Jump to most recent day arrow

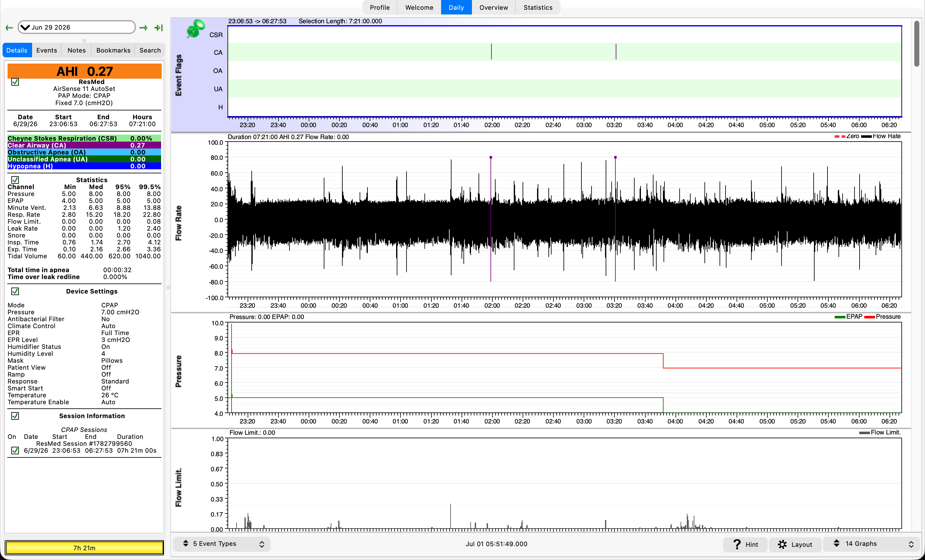159,27
